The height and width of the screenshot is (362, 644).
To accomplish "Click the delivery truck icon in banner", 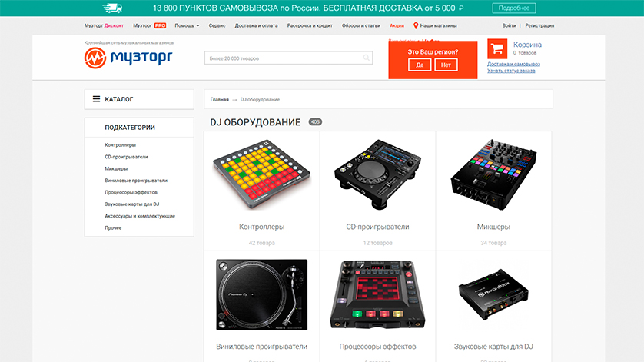I will [112, 8].
